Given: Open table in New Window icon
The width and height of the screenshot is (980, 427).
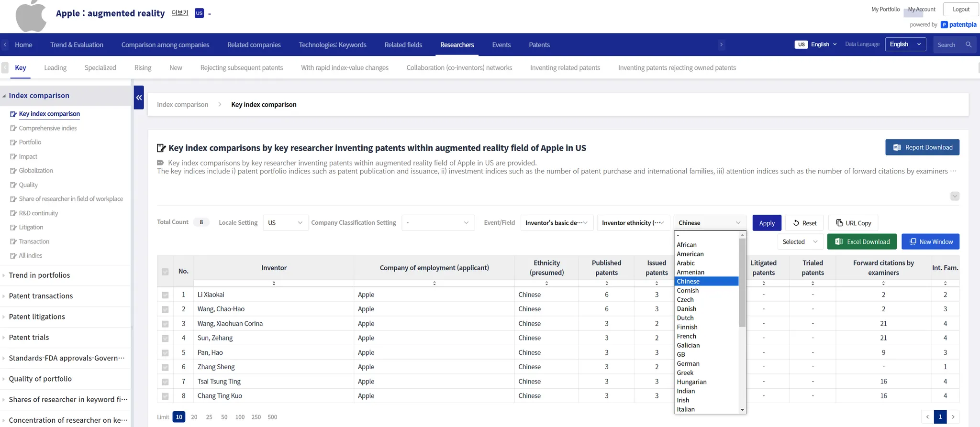Looking at the screenshot, I should tap(913, 242).
